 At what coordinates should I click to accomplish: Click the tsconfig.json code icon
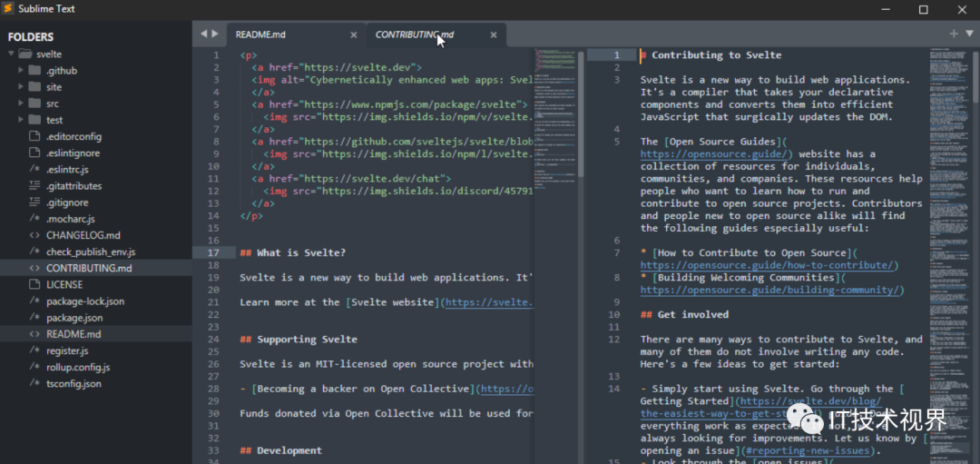click(x=34, y=384)
